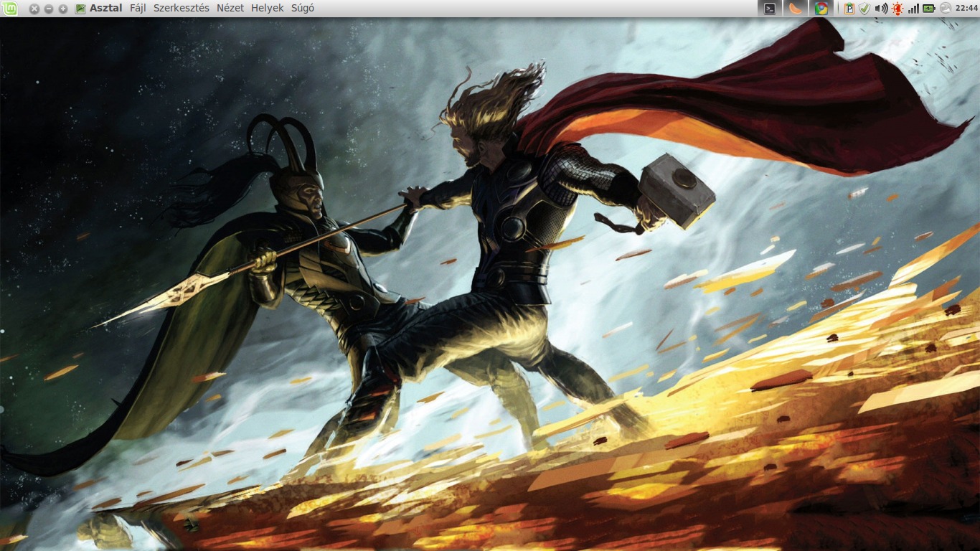Check battery status via battery icon
The image size is (980, 551).
click(x=929, y=9)
